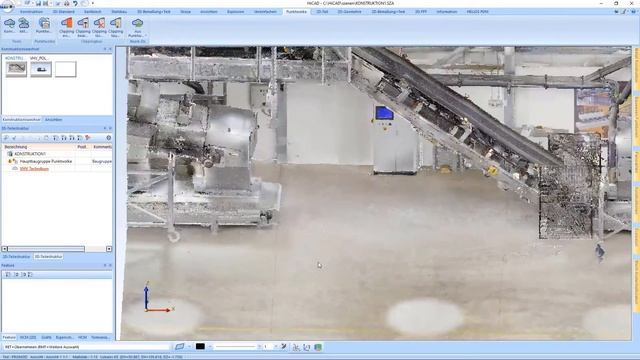Viewport: 640px width, 360px height.
Task: Pin the Konstruktionswechsel panel
Action: click(x=104, y=49)
